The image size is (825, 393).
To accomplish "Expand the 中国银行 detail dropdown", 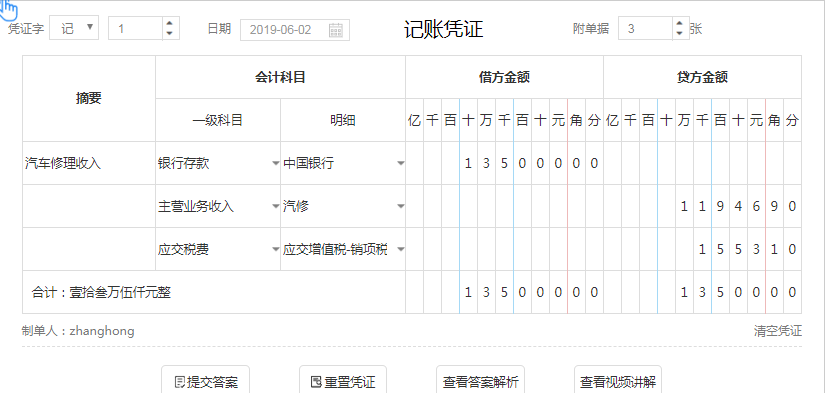I will pos(400,164).
